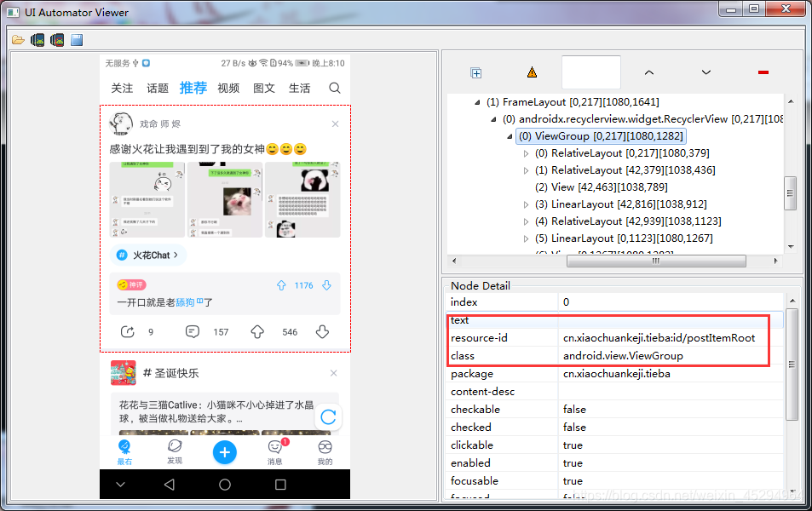The image size is (812, 511).
Task: Click the index row in Node Detail
Action: (x=614, y=301)
